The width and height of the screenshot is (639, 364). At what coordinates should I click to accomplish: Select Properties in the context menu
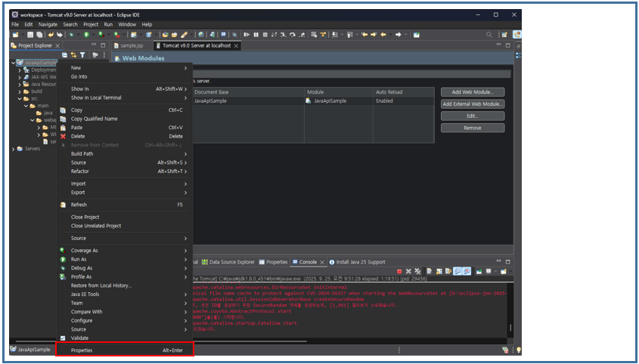pyautogui.click(x=125, y=350)
